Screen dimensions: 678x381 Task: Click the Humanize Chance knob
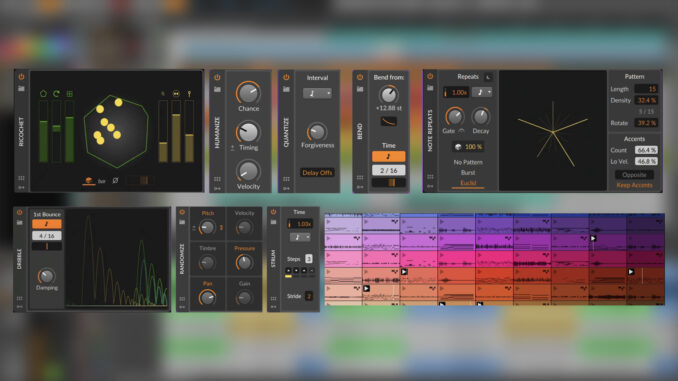[x=248, y=93]
